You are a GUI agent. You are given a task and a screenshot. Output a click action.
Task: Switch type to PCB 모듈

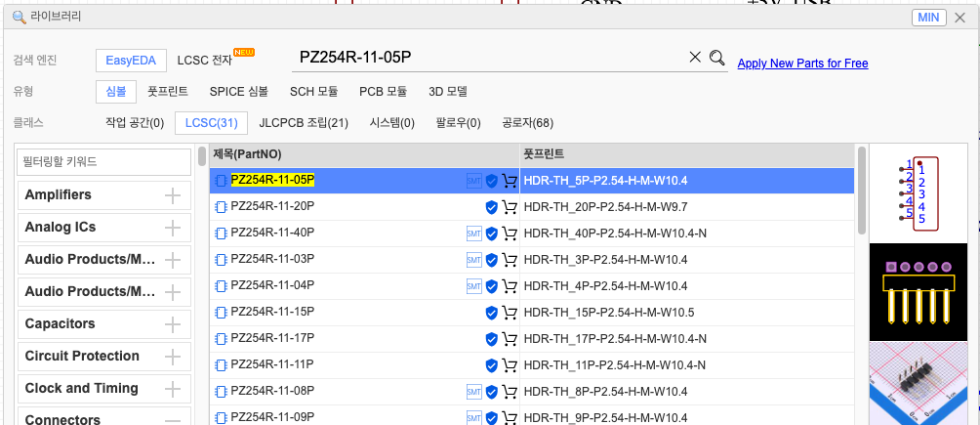(384, 92)
